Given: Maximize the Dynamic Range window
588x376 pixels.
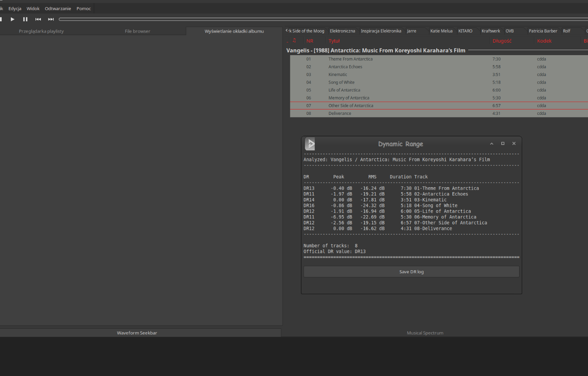Looking at the screenshot, I should tap(503, 143).
